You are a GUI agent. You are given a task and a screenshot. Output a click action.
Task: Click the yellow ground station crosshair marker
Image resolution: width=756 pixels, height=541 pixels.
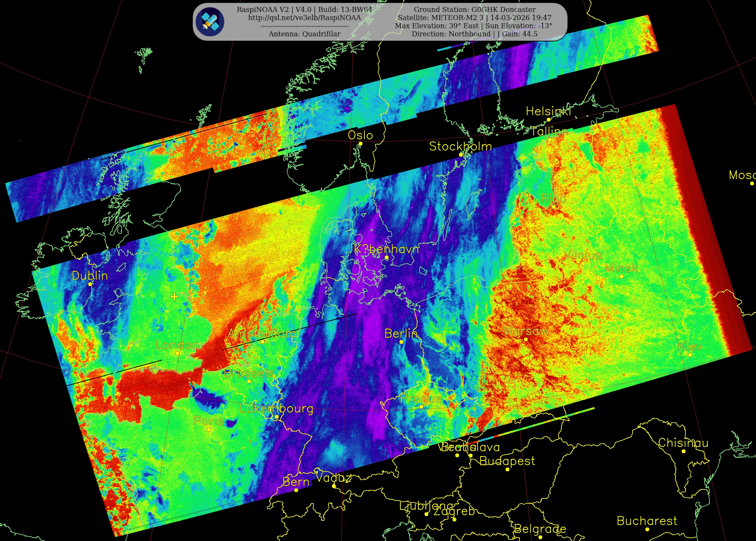point(174,296)
